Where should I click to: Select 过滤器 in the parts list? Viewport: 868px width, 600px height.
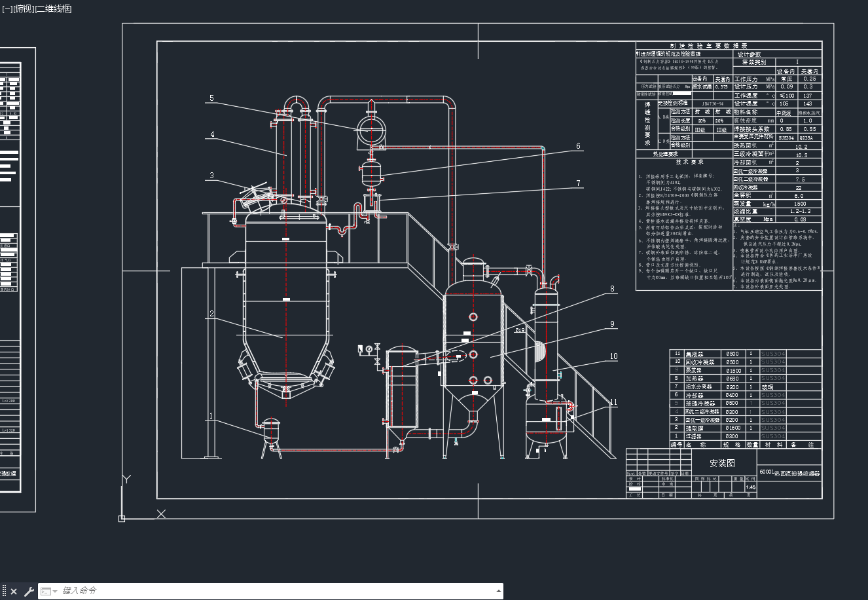693,436
